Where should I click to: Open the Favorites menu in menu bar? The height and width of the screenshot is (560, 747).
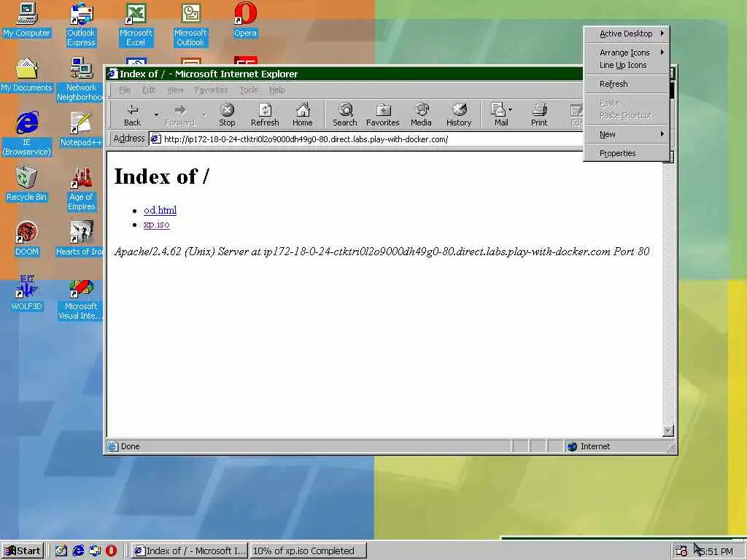211,90
